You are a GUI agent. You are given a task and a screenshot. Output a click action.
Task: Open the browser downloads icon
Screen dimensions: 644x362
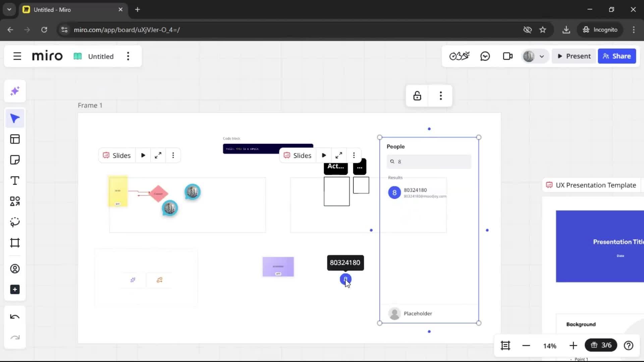[566, 30]
